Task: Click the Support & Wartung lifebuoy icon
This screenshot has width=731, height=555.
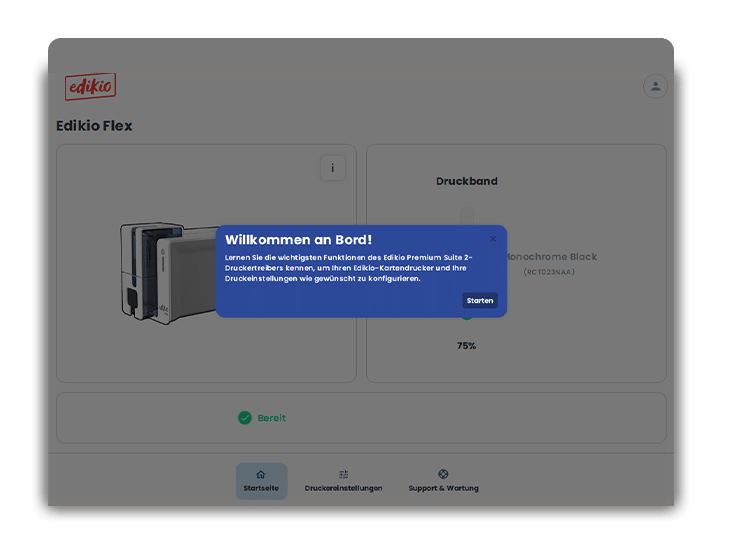Action: (x=443, y=474)
